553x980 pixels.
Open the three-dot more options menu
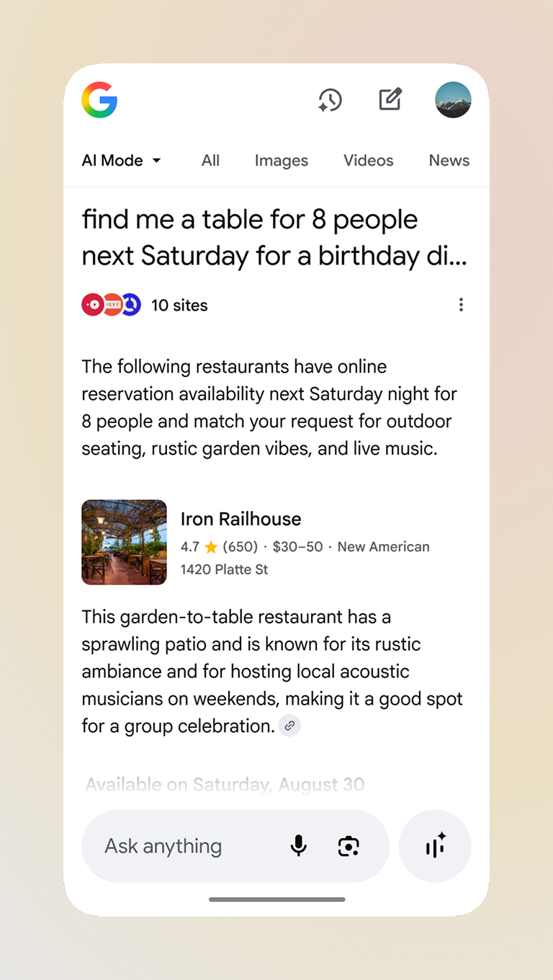pyautogui.click(x=461, y=305)
